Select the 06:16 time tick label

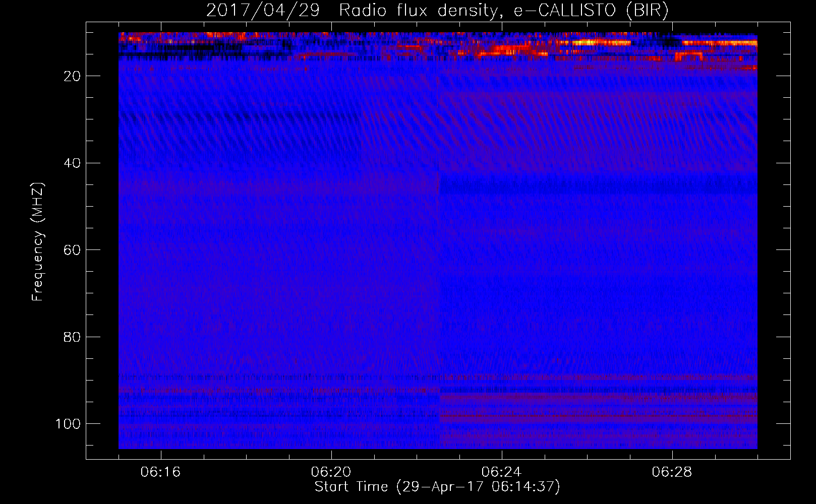pos(161,472)
